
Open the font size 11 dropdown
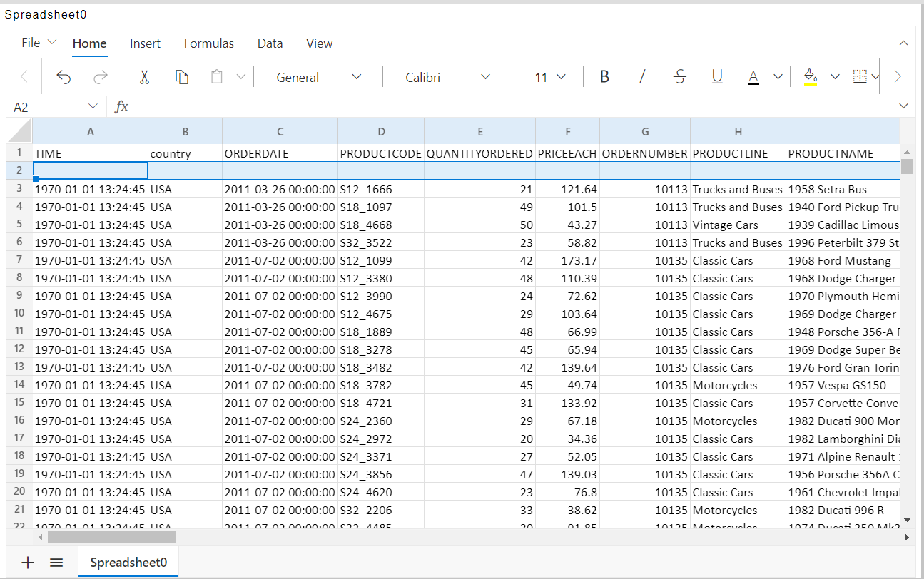(549, 77)
